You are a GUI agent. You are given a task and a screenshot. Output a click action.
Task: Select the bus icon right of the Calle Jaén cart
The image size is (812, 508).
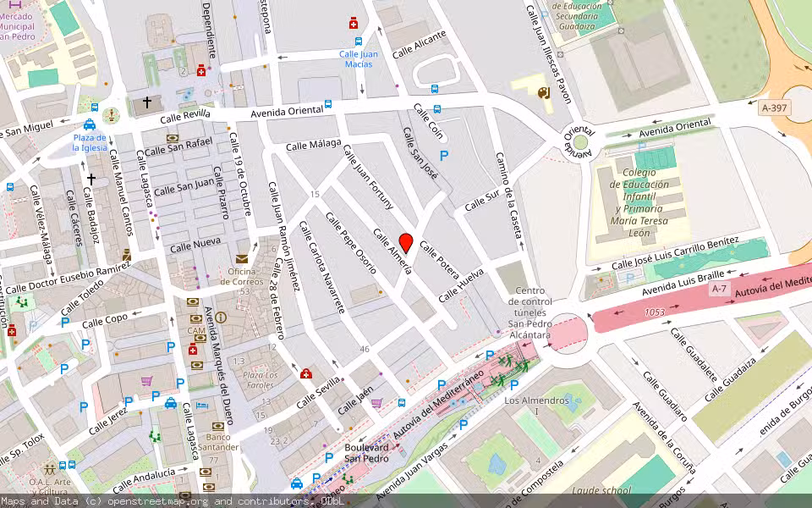(x=401, y=403)
